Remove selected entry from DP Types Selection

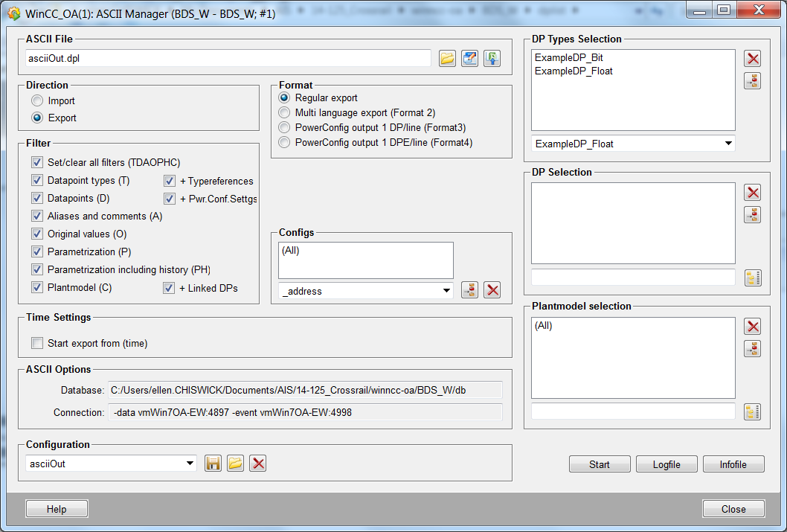tap(753, 59)
